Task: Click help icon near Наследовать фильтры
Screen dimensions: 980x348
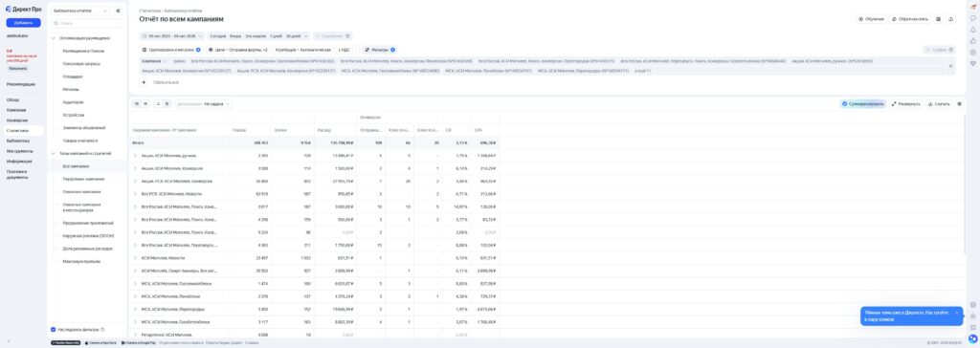Action: (102, 329)
